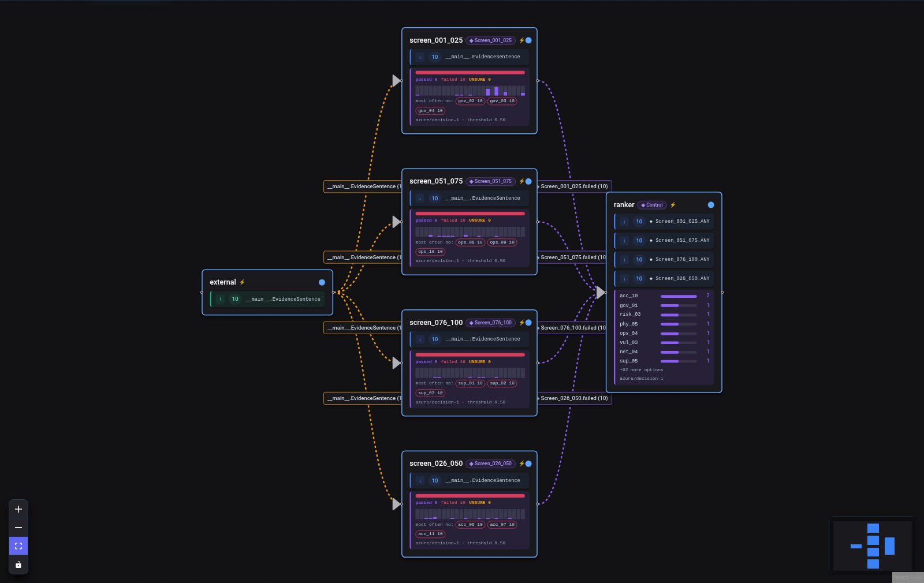Click the lightning icon on screen_001_025 node
The height and width of the screenshot is (583, 924).
pyautogui.click(x=521, y=40)
